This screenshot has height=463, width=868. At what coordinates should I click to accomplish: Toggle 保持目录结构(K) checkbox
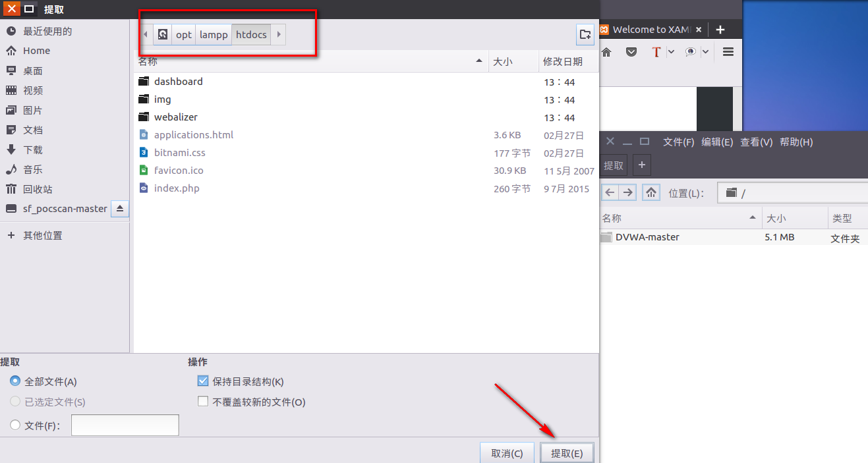203,381
